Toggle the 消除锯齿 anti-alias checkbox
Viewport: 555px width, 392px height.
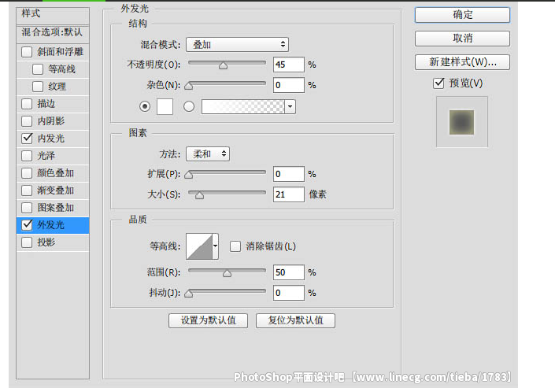click(x=235, y=246)
